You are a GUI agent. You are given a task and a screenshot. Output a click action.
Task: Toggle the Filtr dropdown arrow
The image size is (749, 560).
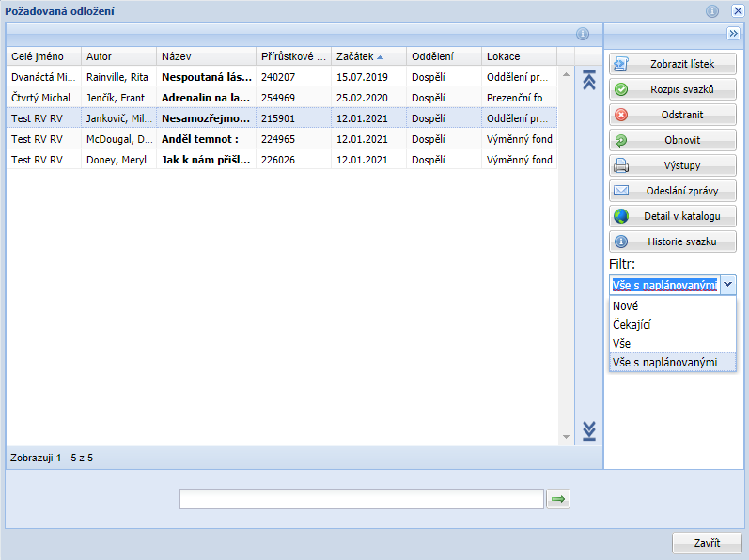coord(728,285)
